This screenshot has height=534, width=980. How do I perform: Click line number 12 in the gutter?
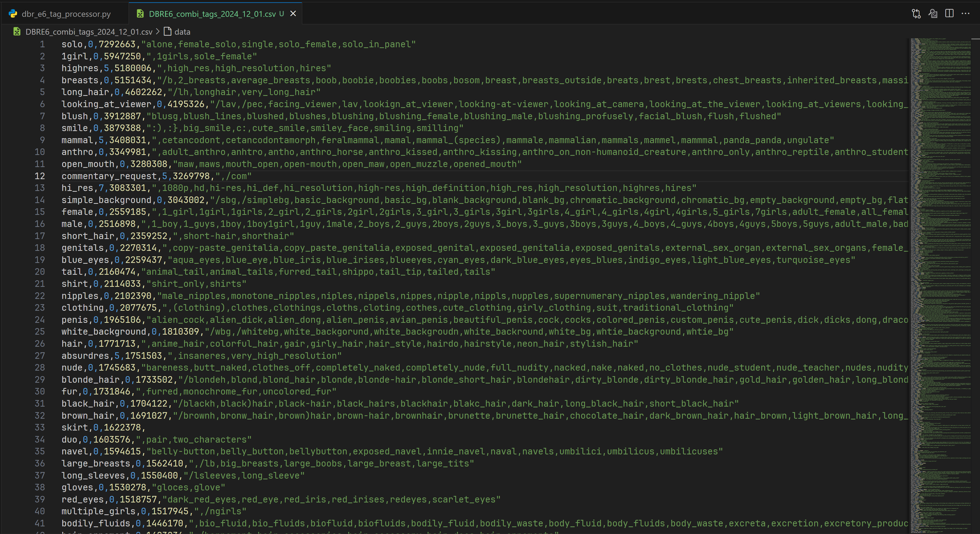[40, 176]
